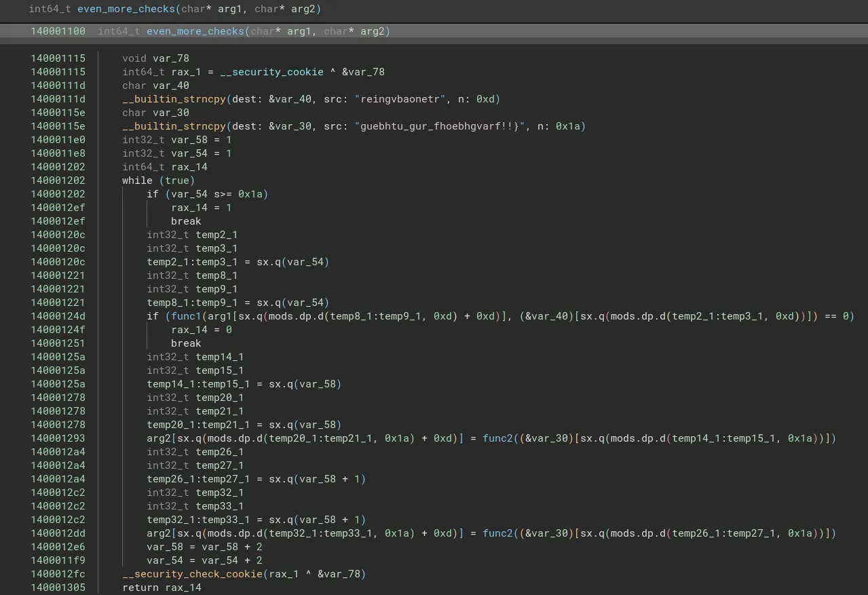
Task: Click the 'rax_14 = 0' assignment
Action: click(201, 330)
